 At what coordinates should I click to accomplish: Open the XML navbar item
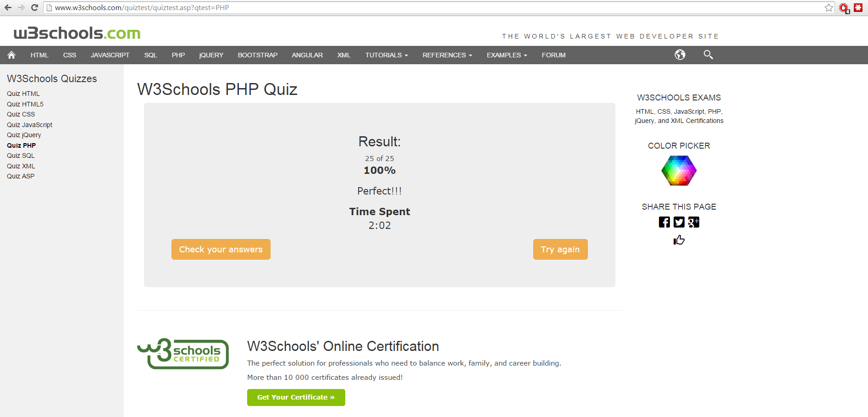pyautogui.click(x=344, y=55)
